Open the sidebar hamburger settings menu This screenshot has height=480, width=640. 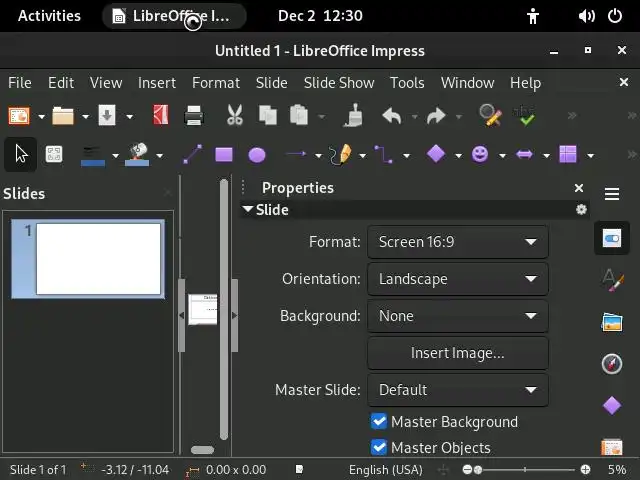(612, 194)
